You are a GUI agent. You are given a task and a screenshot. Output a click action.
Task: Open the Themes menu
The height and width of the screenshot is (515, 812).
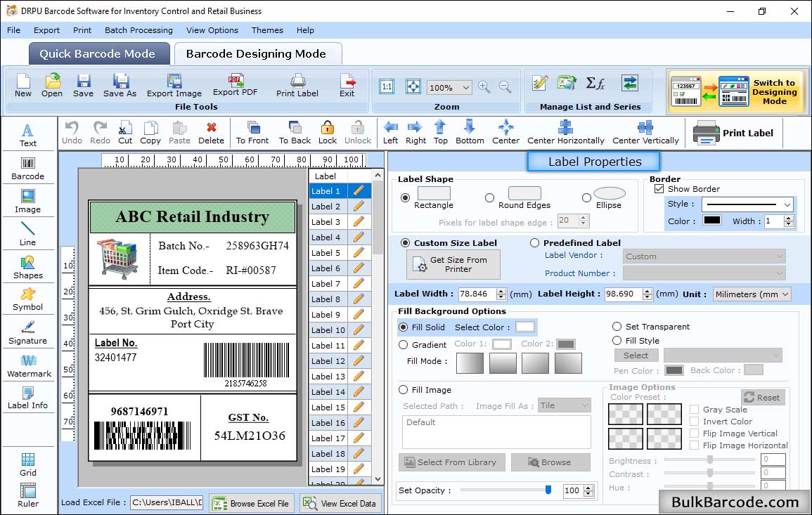267,30
